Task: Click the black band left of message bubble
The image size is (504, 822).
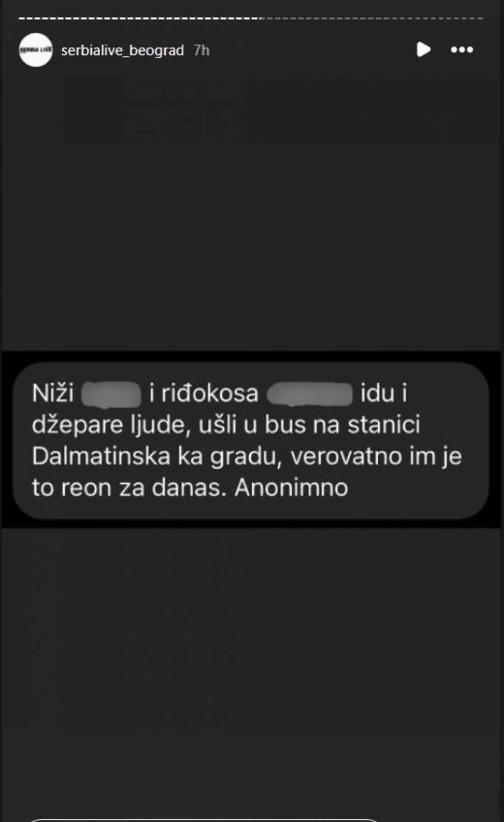Action: point(7,440)
